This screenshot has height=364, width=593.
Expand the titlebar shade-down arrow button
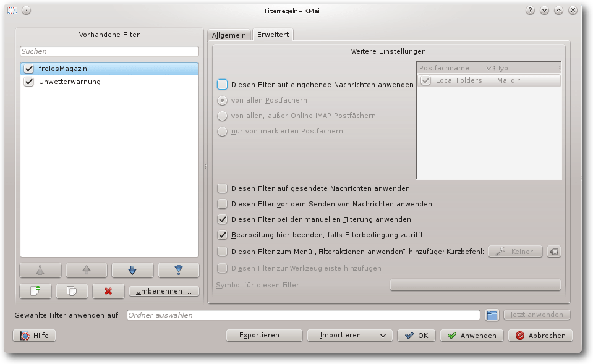pos(544,11)
